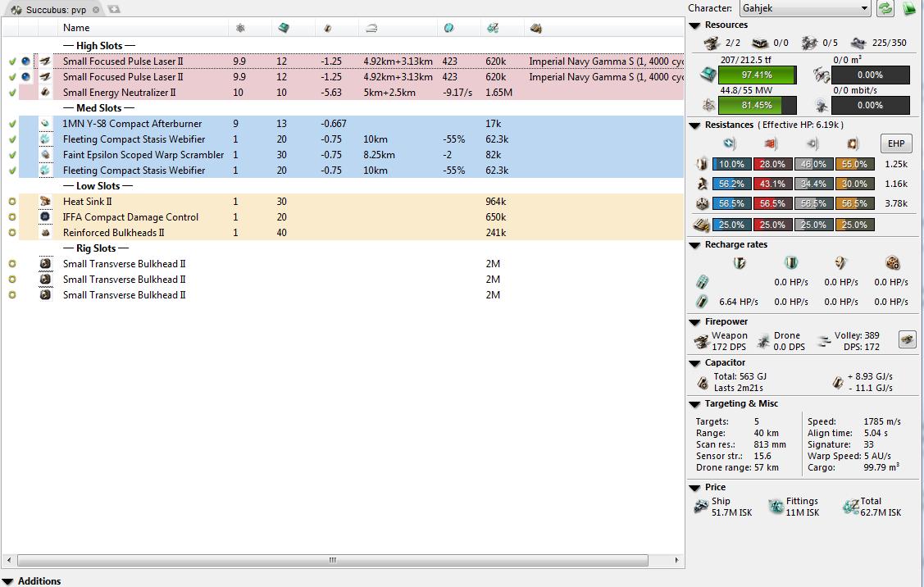Collapse the Resources panel
This screenshot has height=587, width=924.
tap(694, 25)
